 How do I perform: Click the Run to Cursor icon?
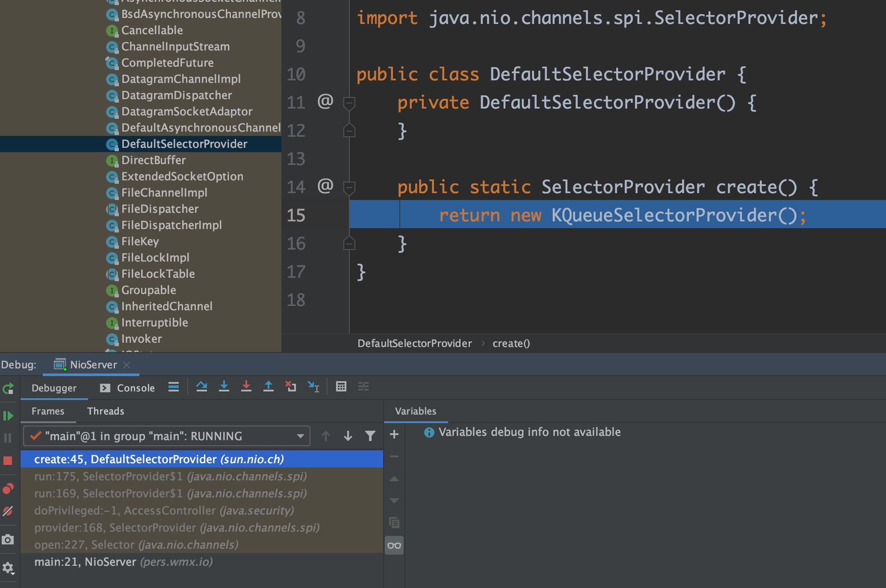coord(313,387)
